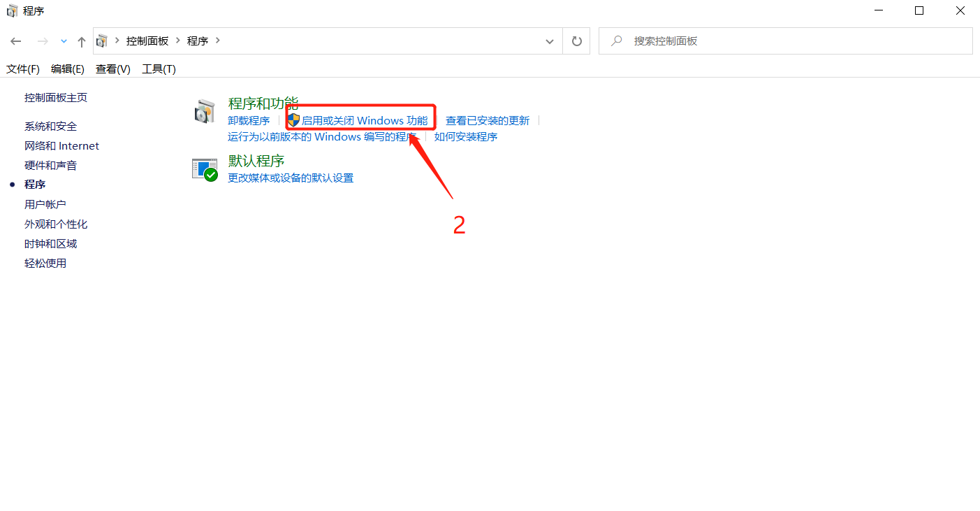Click the search magnifier icon
This screenshot has height=511, width=980.
pyautogui.click(x=616, y=41)
